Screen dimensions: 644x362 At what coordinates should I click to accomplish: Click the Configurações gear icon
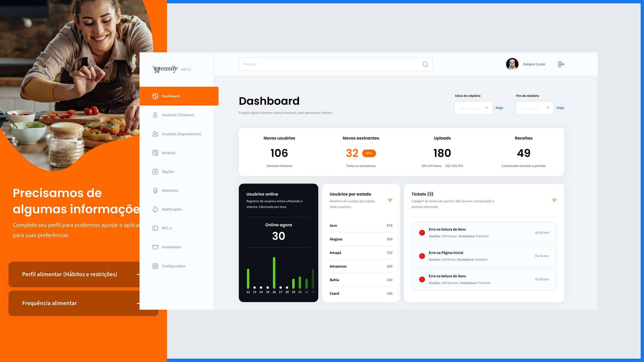click(155, 266)
